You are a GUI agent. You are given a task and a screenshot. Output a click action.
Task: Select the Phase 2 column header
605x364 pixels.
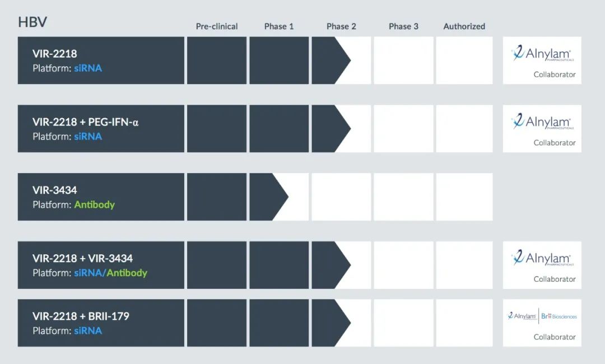(341, 26)
